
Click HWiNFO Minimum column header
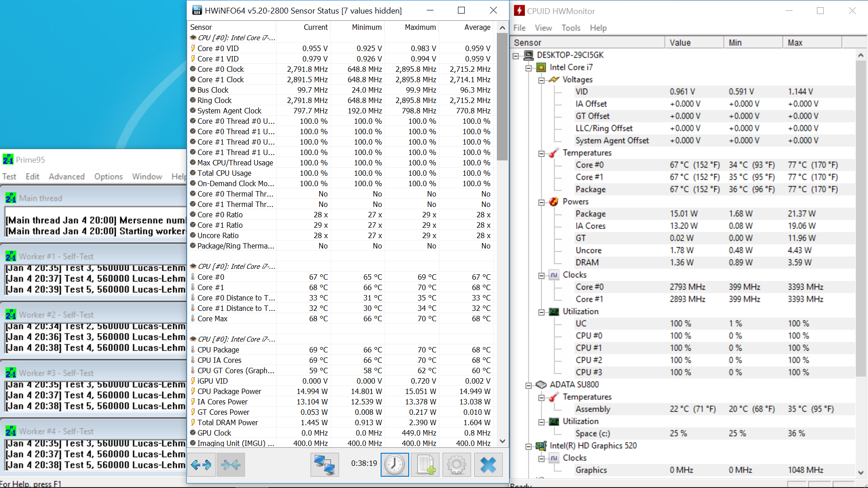tap(358, 27)
